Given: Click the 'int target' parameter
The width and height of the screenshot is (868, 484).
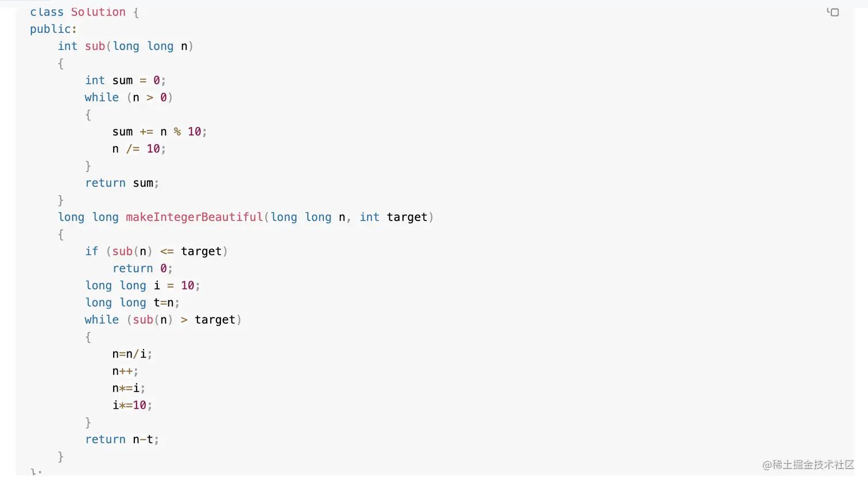Looking at the screenshot, I should tap(394, 217).
